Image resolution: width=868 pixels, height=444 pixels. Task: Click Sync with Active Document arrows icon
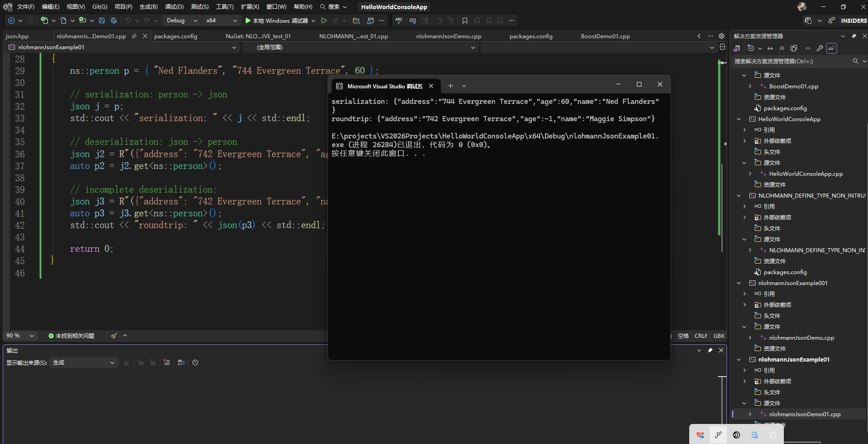[770, 48]
